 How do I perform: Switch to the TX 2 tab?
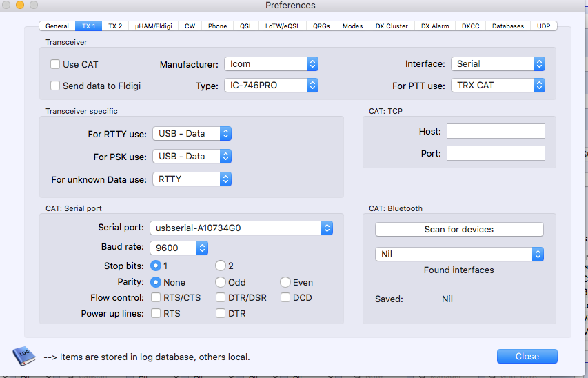click(115, 26)
